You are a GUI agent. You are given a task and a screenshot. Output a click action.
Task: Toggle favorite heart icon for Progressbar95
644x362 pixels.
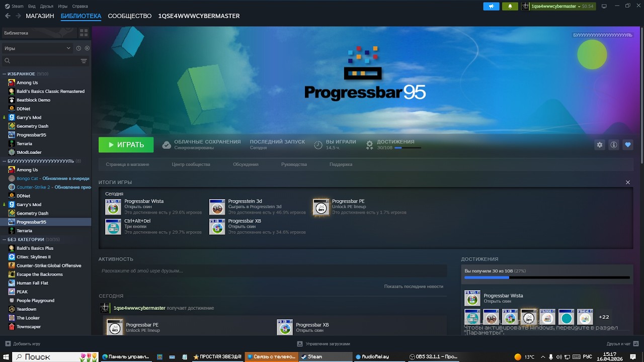(x=627, y=145)
